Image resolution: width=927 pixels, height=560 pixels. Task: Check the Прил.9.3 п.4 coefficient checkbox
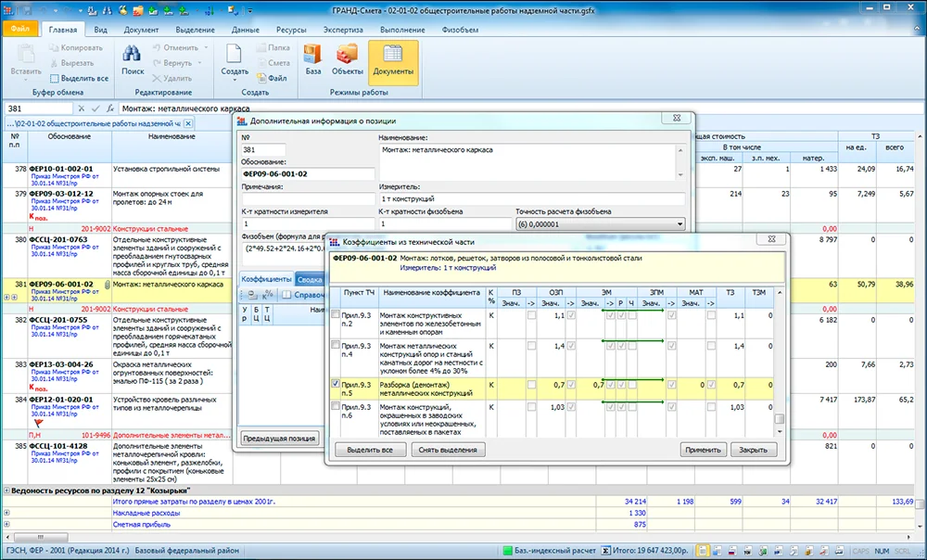[336, 345]
